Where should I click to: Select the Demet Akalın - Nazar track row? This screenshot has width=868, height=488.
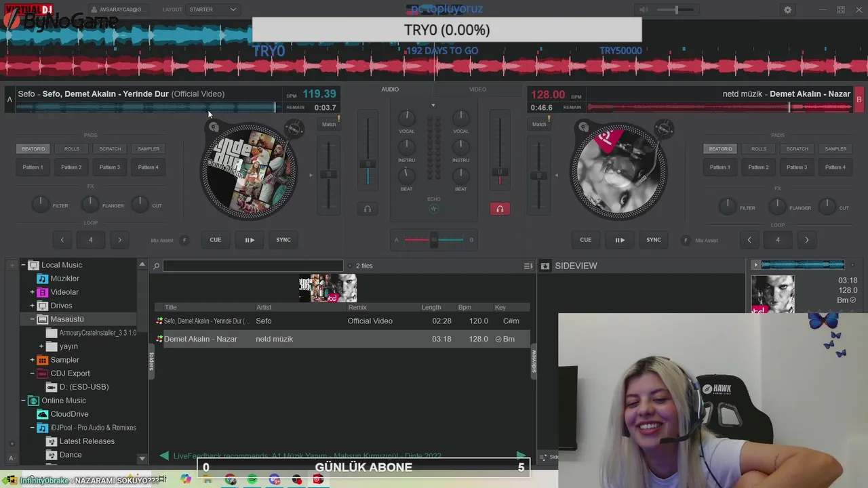[342, 339]
